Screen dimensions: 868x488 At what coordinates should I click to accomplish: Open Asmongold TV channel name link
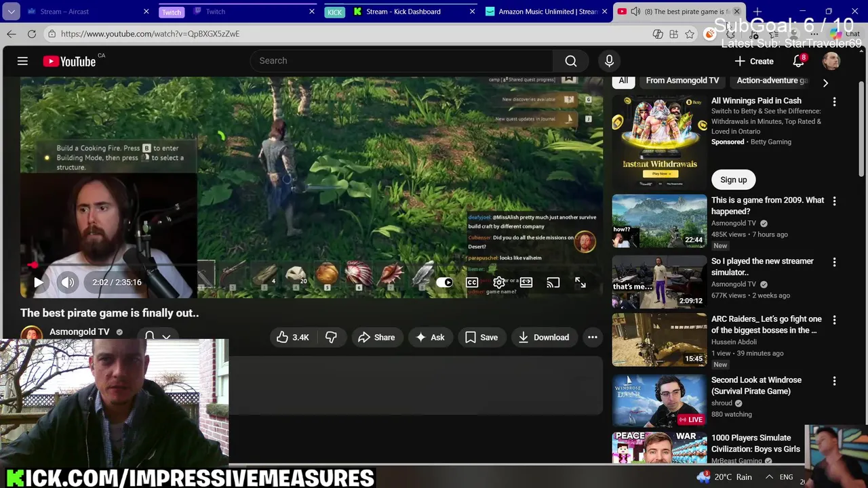click(79, 332)
